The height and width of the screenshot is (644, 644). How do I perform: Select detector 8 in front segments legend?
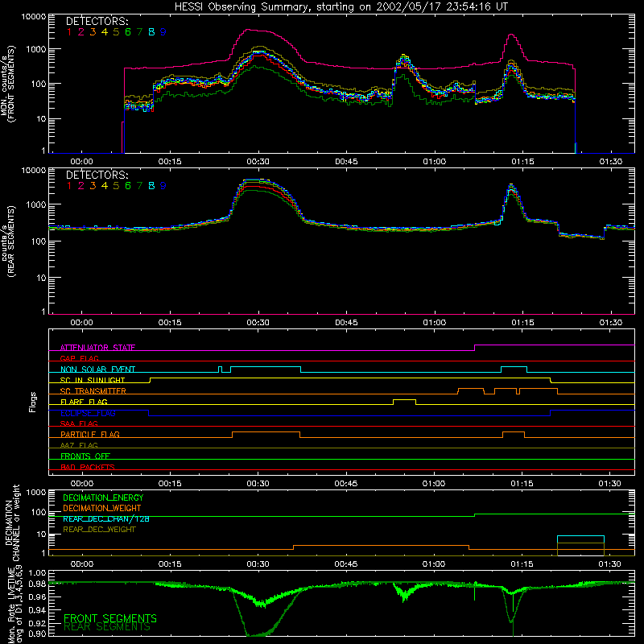click(151, 32)
